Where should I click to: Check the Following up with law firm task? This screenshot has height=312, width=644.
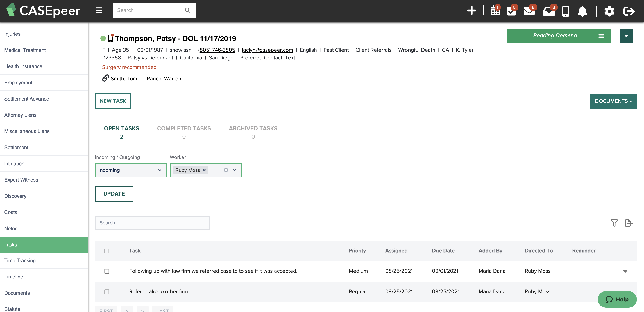click(107, 271)
